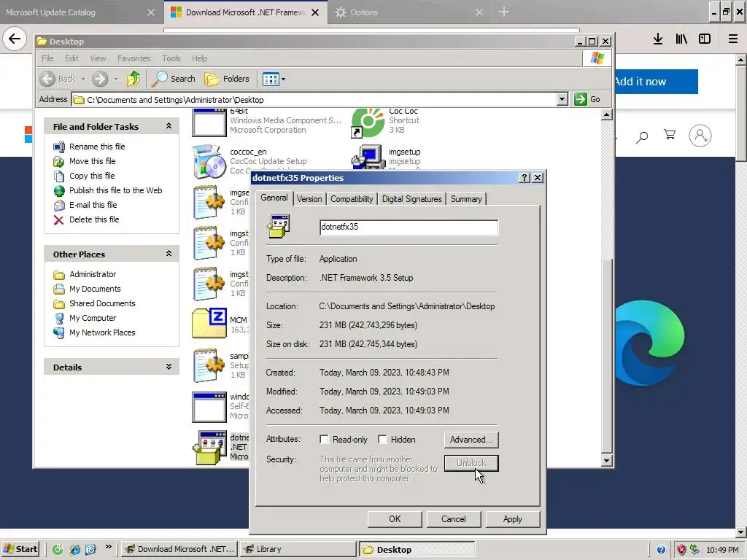Click Rename this file
The height and width of the screenshot is (560, 747).
97,147
